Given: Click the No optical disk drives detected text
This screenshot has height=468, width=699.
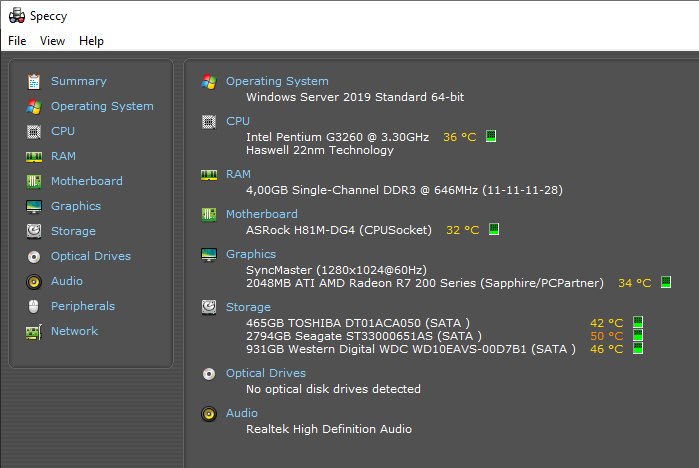Looking at the screenshot, I should 333,390.
